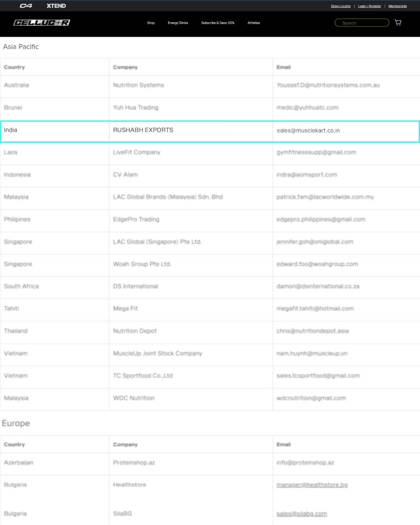Select the RUSHABH EXPORTS company cell

point(143,130)
